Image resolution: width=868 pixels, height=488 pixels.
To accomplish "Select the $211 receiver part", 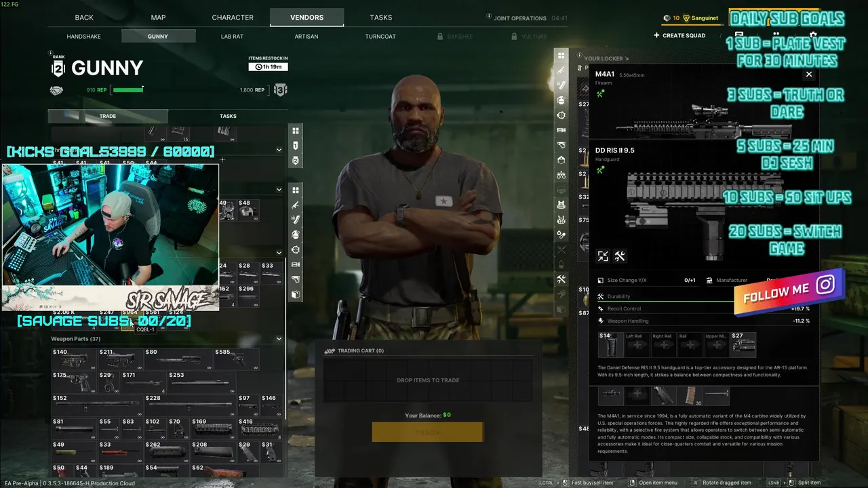I will pos(120,358).
